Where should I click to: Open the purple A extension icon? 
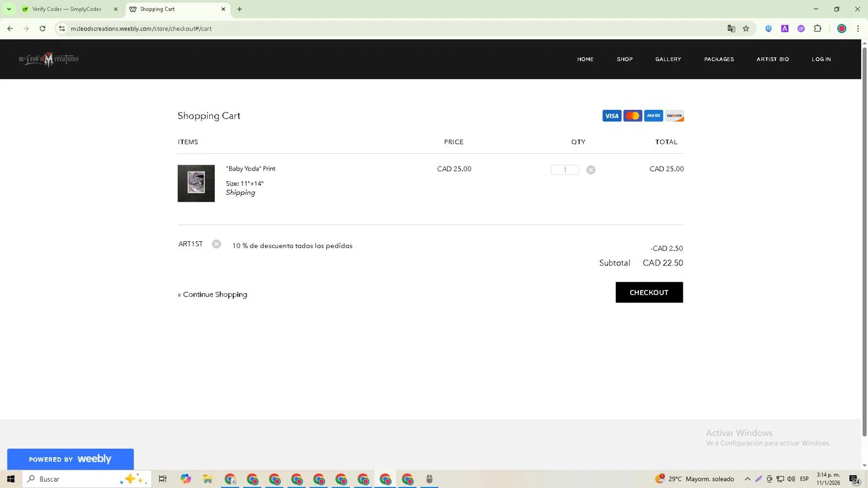(785, 28)
